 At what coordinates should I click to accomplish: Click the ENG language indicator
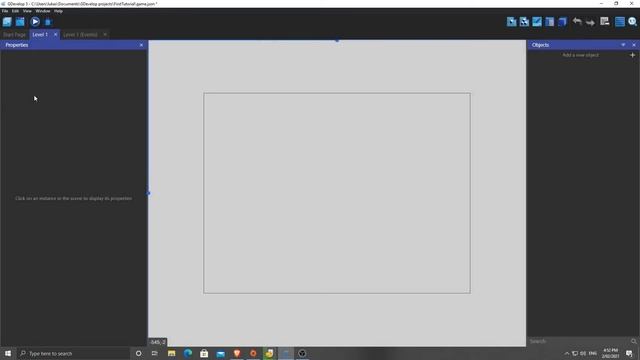tap(593, 353)
